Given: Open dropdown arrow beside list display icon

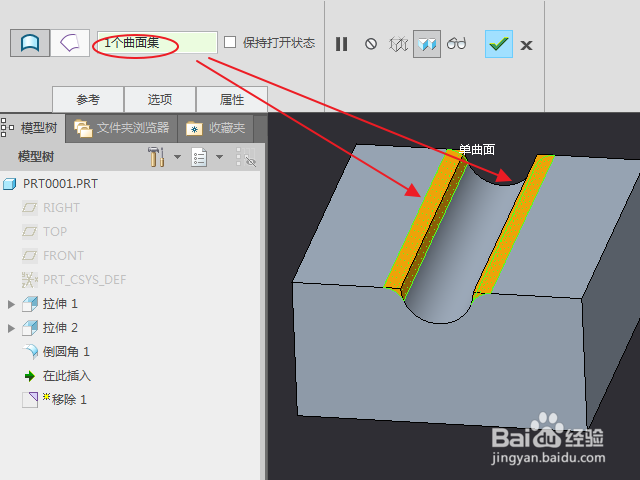Looking at the screenshot, I should 220,157.
